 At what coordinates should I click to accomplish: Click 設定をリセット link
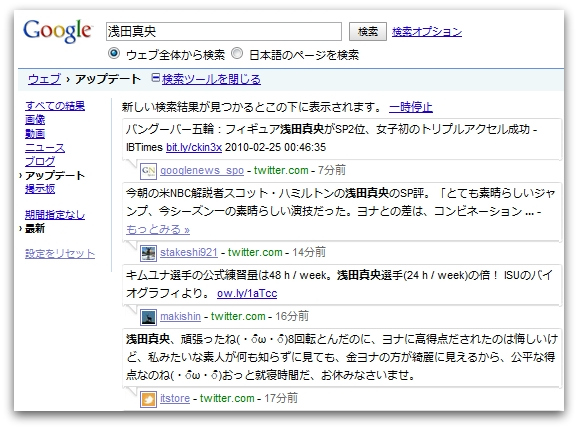(x=60, y=254)
